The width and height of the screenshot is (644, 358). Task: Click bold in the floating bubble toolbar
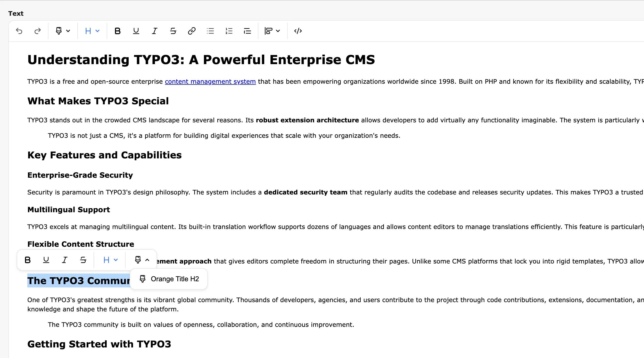coord(28,260)
